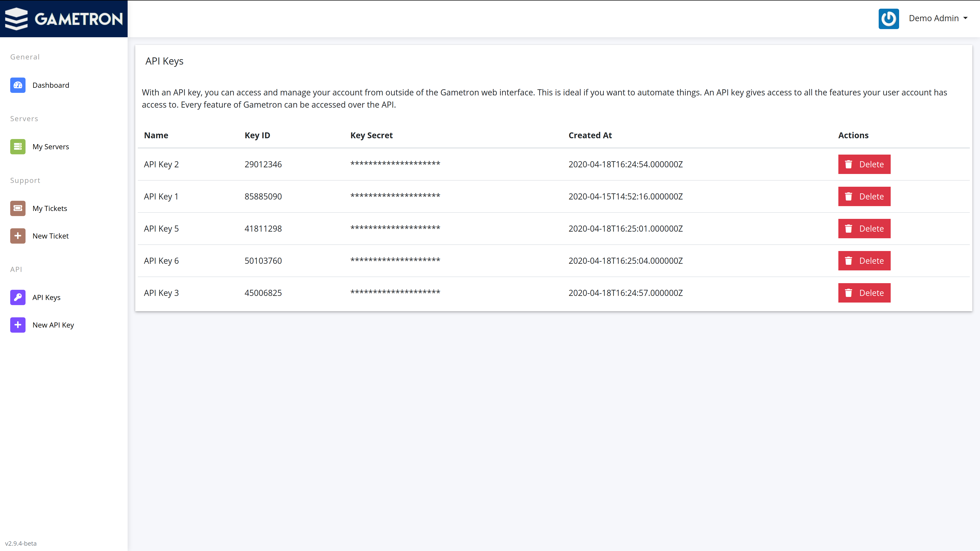Click the New API Key icon
The width and height of the screenshot is (980, 551).
click(x=18, y=325)
